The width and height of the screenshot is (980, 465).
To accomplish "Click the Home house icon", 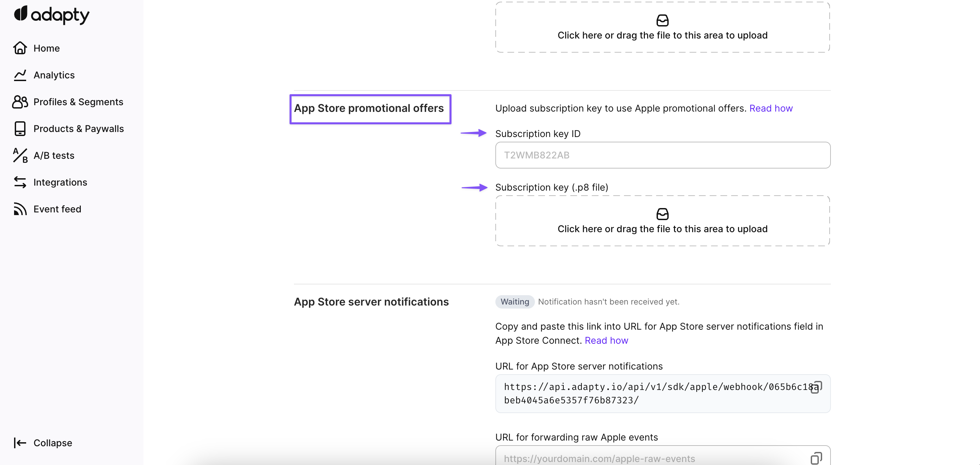I will pyautogui.click(x=20, y=48).
